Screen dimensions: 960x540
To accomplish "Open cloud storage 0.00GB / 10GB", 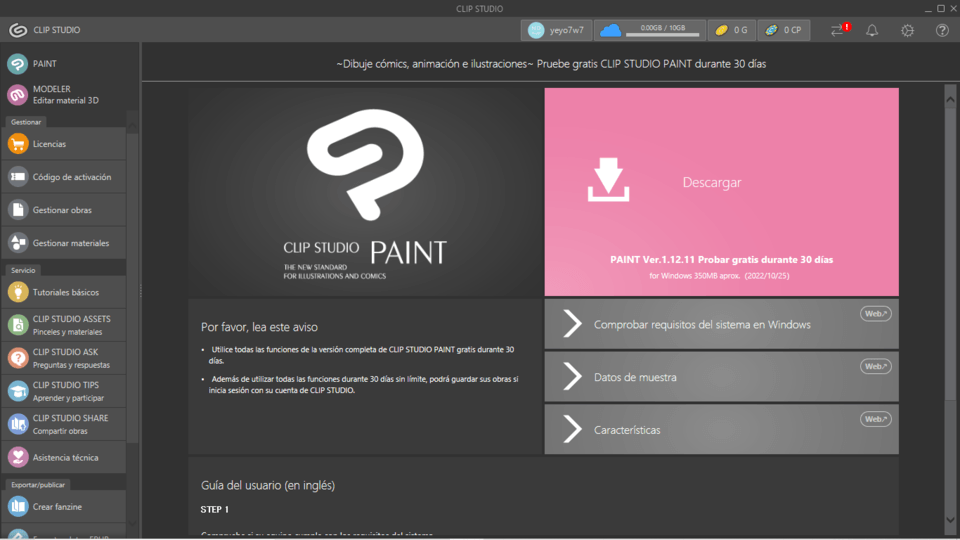I will tap(650, 30).
